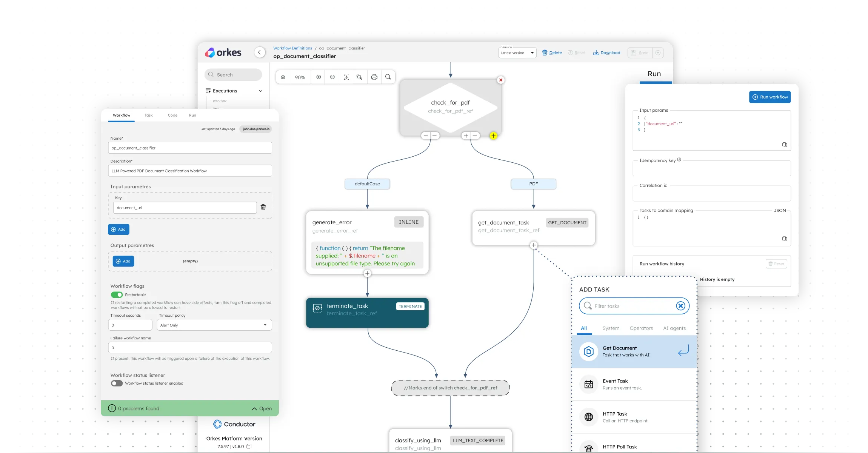Delete the document_url input parameter
This screenshot has width=868, height=453.
[x=263, y=207]
